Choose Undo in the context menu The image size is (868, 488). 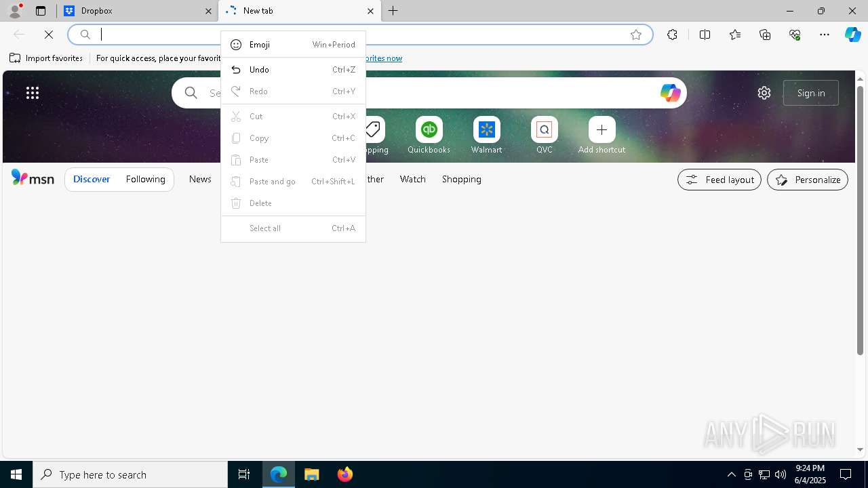(293, 70)
